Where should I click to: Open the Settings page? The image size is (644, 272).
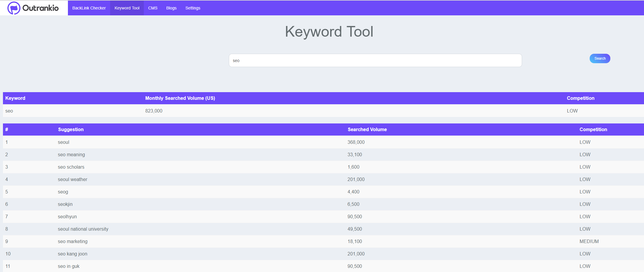(x=193, y=8)
